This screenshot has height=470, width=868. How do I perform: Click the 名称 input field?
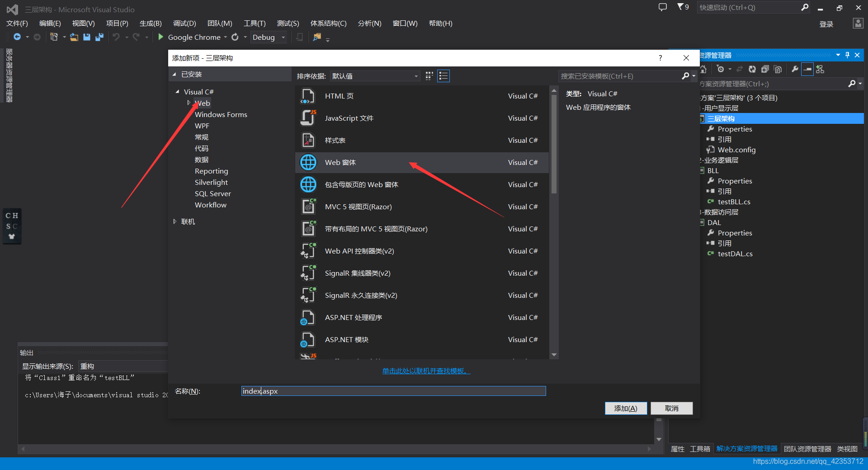click(393, 391)
